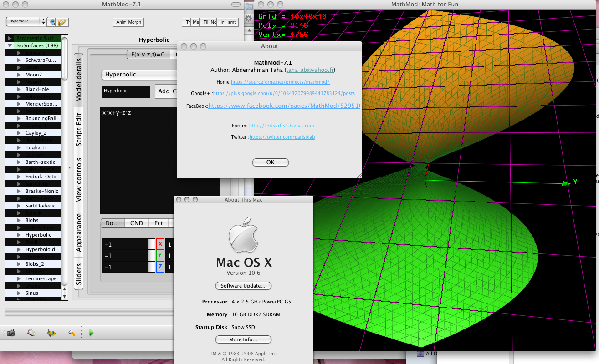The image size is (599, 364).
Task: Expand the BouncingBall tree entry
Action: coord(19,118)
